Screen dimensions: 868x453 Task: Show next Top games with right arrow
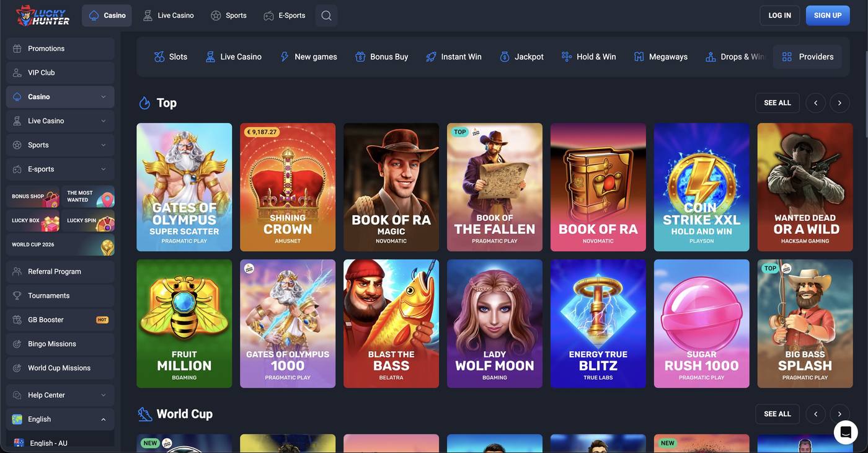pyautogui.click(x=839, y=103)
